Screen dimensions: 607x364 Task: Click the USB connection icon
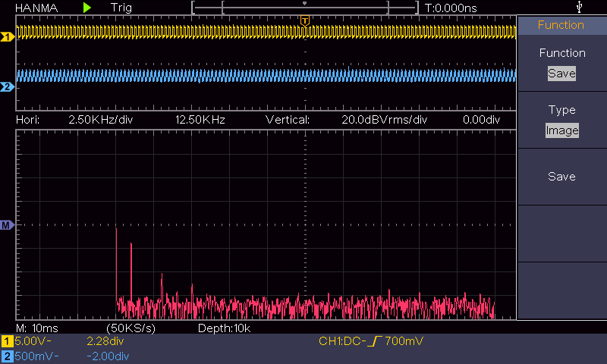coord(580,8)
